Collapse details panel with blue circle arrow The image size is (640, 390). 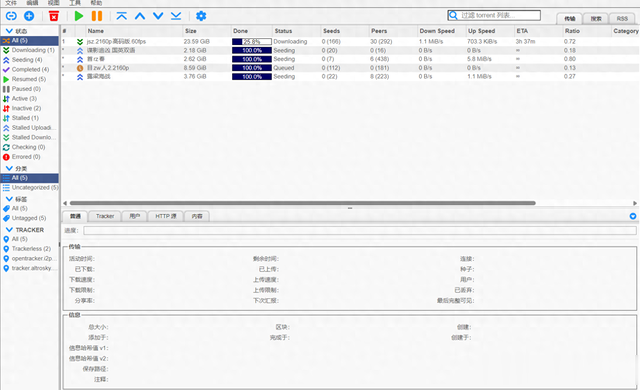(x=633, y=216)
